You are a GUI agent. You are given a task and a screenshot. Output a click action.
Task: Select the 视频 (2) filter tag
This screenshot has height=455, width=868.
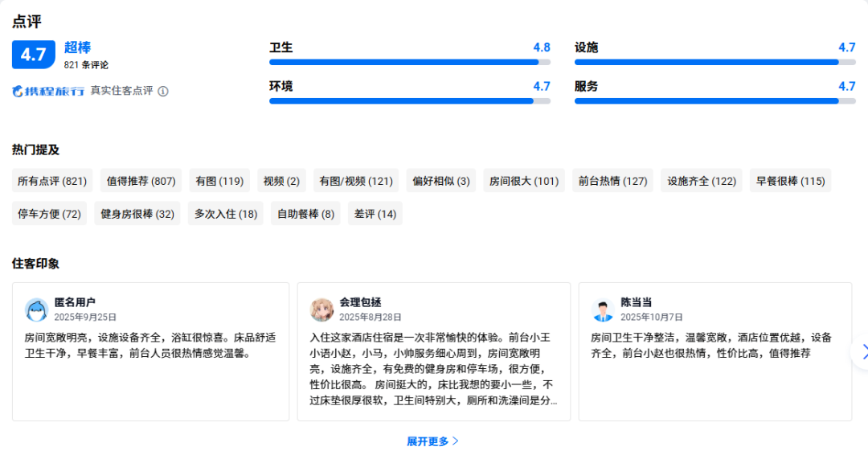tap(281, 181)
